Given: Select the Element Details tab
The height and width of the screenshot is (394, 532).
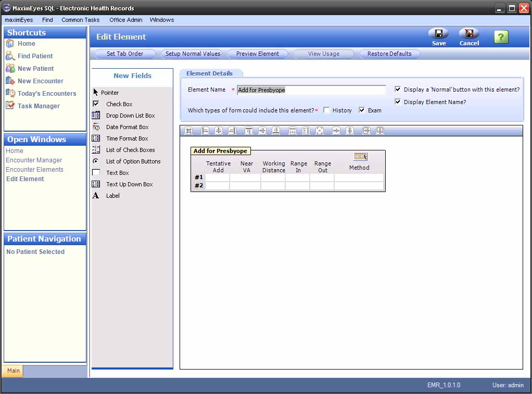Looking at the screenshot, I should pos(210,73).
